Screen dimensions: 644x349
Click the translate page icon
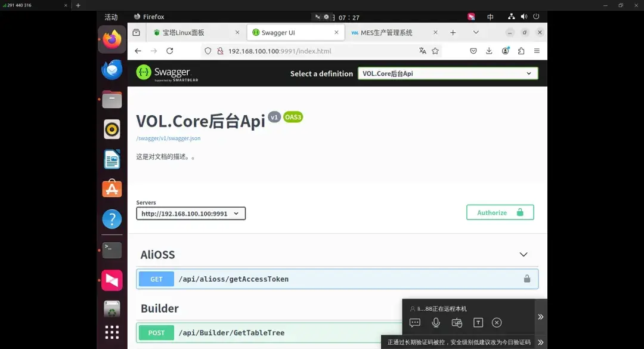[x=423, y=51]
